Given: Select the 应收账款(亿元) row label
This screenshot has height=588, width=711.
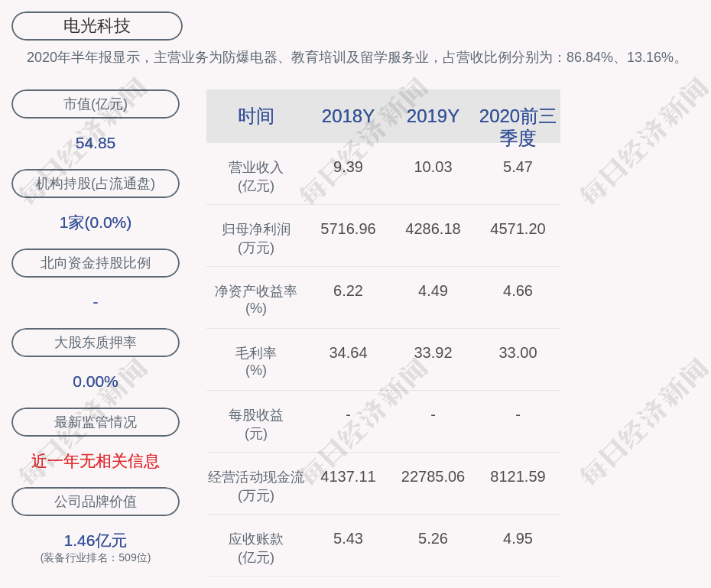Looking at the screenshot, I should tap(256, 548).
